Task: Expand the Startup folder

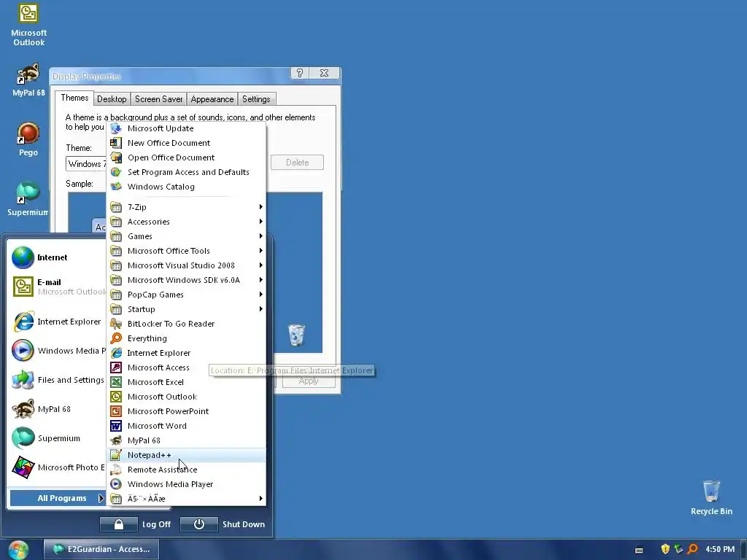Action: [186, 309]
